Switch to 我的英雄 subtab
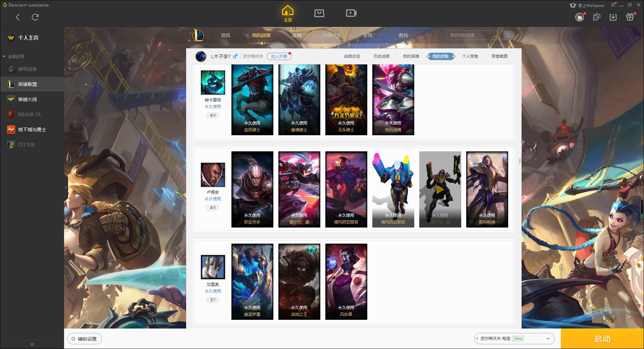 [411, 56]
